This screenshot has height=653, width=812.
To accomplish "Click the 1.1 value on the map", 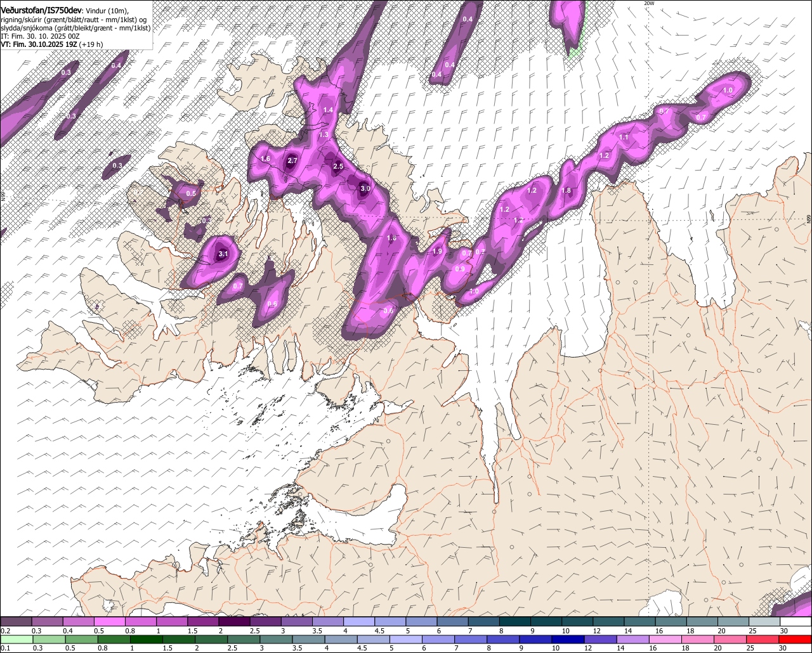I will click(x=624, y=137).
